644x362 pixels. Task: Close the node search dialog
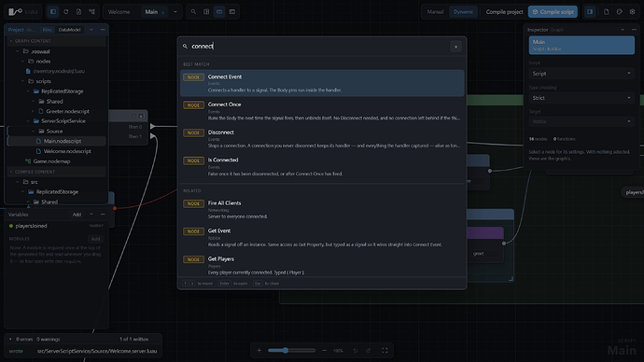coord(455,47)
